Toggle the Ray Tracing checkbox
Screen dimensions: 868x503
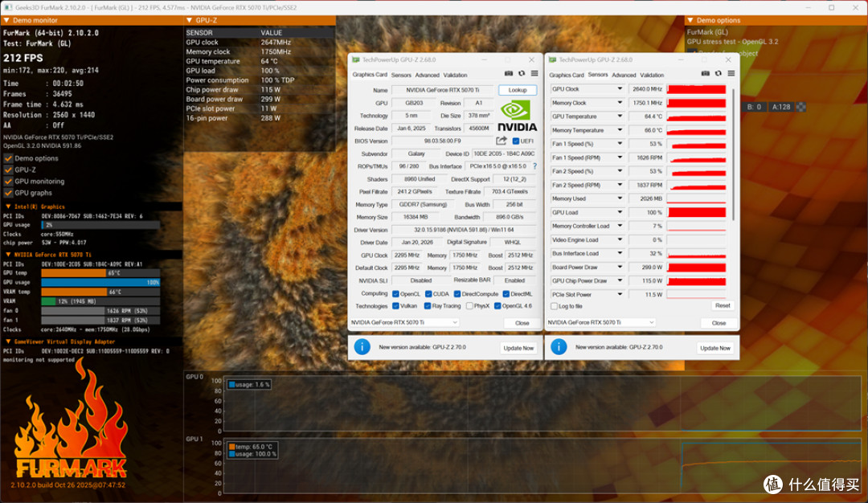coord(428,305)
